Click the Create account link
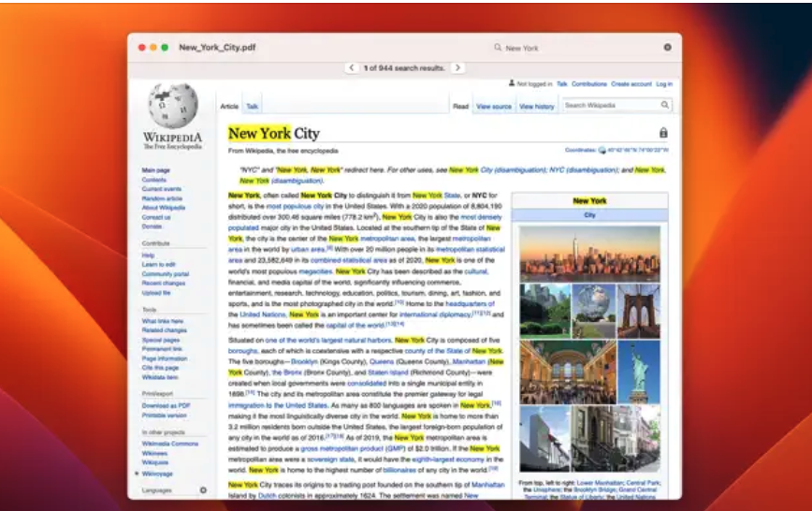Viewport: 812px width, 511px height. click(x=631, y=84)
